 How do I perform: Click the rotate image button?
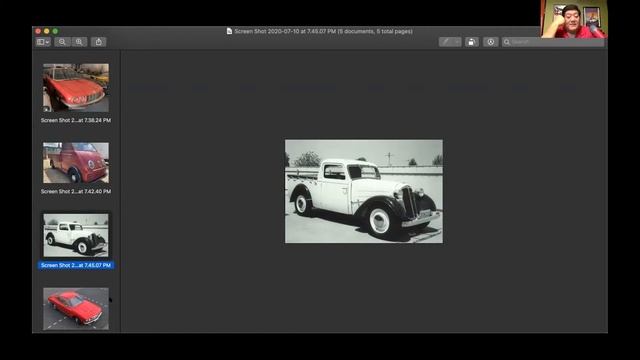tap(471, 42)
